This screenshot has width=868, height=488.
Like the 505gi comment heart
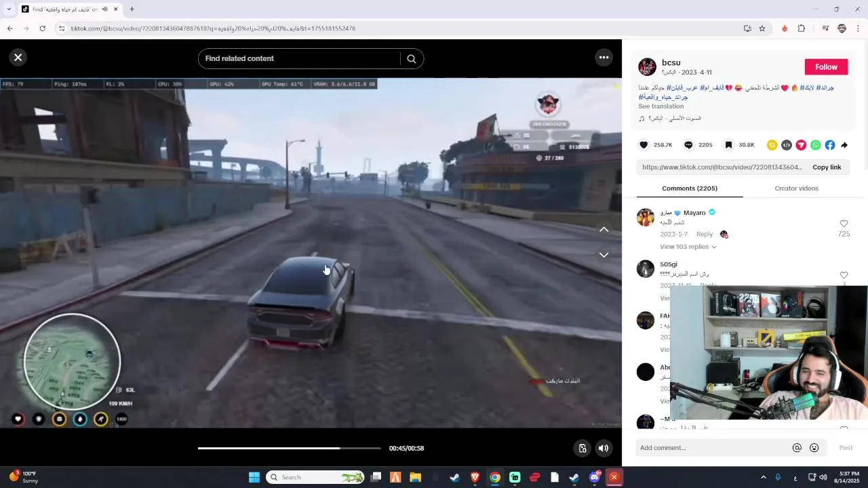[x=844, y=275]
